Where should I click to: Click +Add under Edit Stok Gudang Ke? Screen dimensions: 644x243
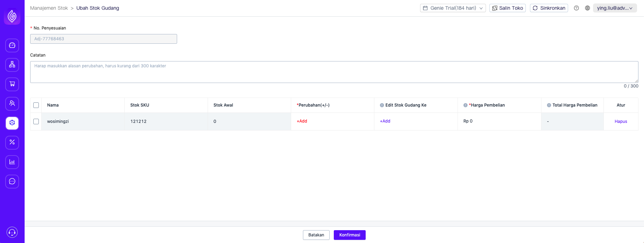click(x=385, y=121)
